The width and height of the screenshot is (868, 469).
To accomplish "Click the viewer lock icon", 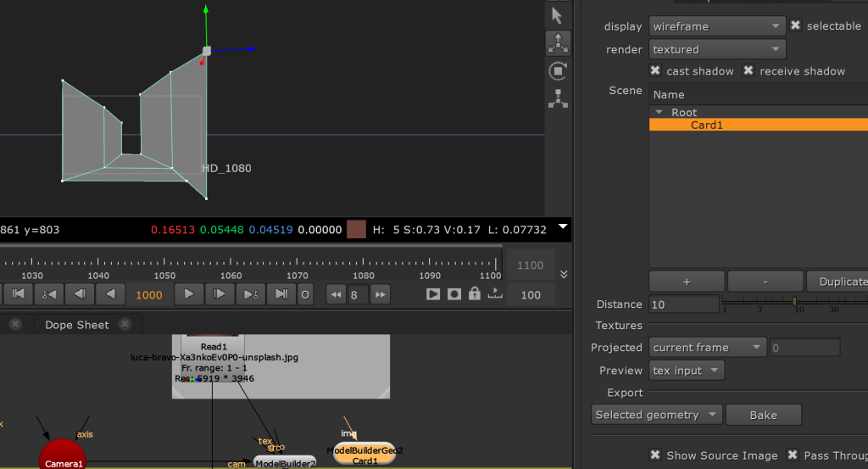I will 475,294.
